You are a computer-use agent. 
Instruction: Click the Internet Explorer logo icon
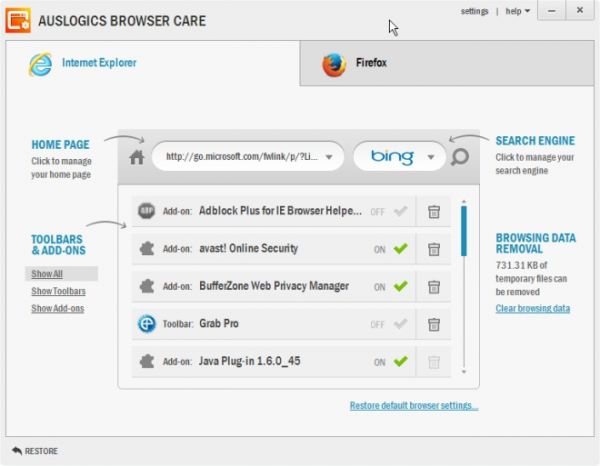(41, 64)
